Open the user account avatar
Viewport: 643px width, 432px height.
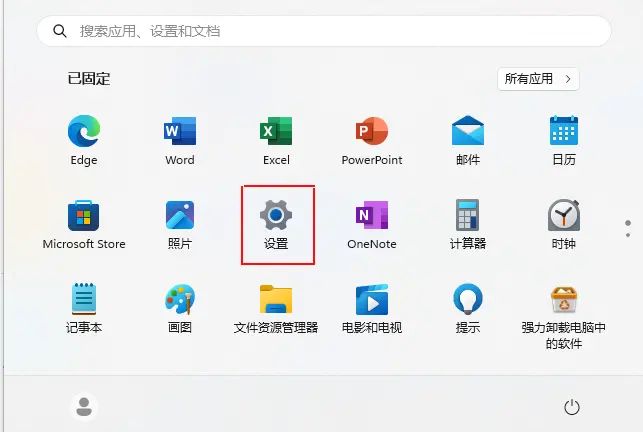[84, 407]
